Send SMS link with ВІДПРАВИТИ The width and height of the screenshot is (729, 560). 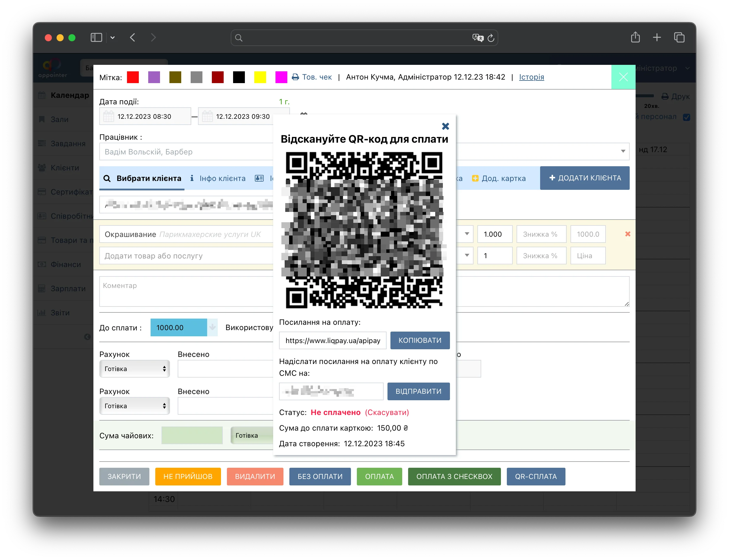pos(418,391)
